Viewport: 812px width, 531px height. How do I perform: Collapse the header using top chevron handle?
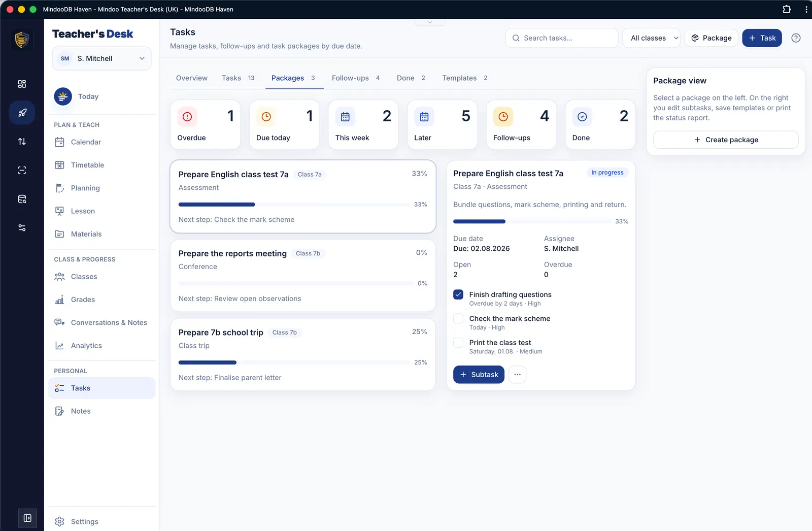pos(430,22)
